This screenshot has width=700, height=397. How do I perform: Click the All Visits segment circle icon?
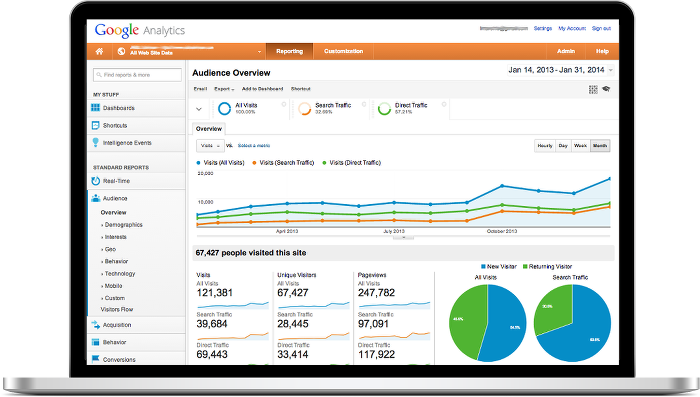(x=224, y=109)
